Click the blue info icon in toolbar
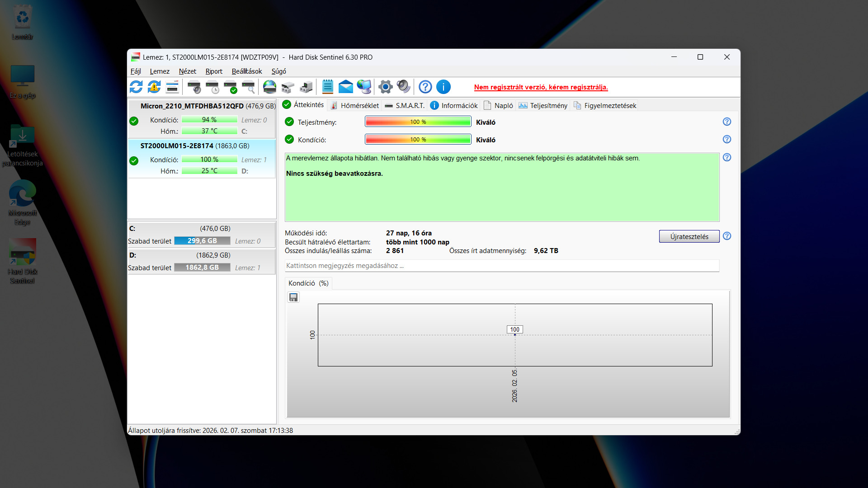 (x=443, y=87)
